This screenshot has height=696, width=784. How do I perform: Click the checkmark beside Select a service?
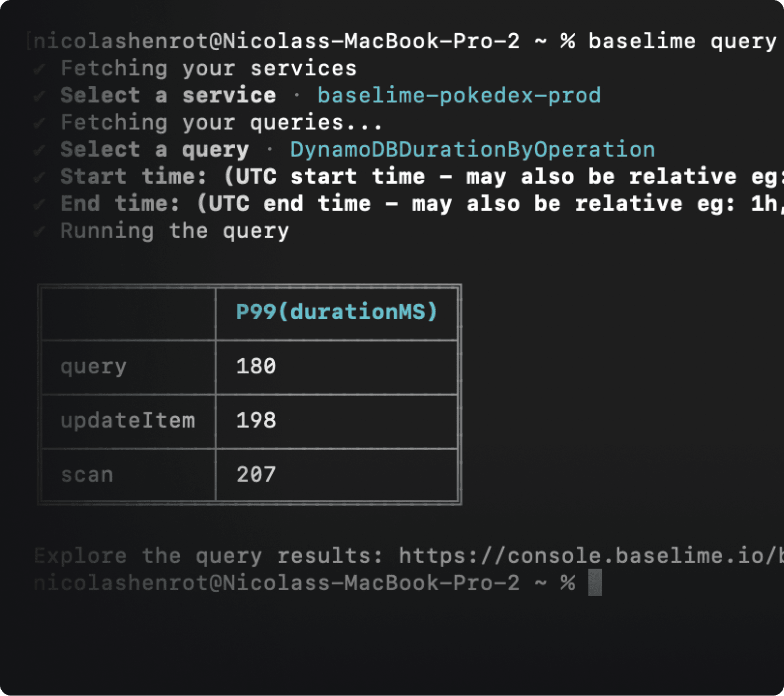coord(39,96)
